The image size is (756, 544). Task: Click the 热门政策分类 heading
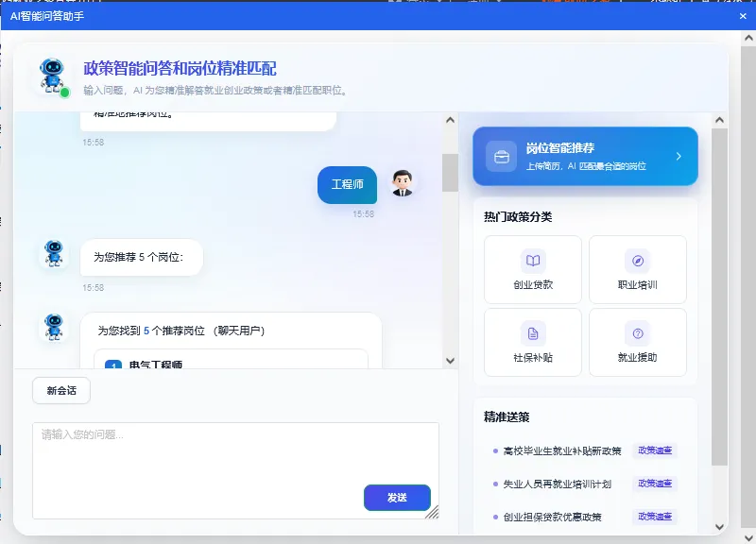(518, 217)
